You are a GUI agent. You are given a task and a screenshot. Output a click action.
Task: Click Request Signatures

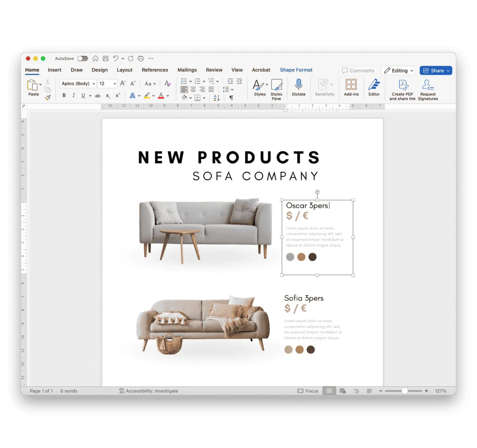pyautogui.click(x=428, y=89)
